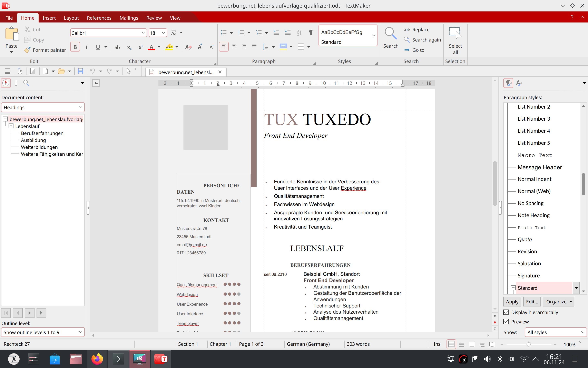The image size is (588, 368).
Task: Click the Organize styles button
Action: click(558, 302)
